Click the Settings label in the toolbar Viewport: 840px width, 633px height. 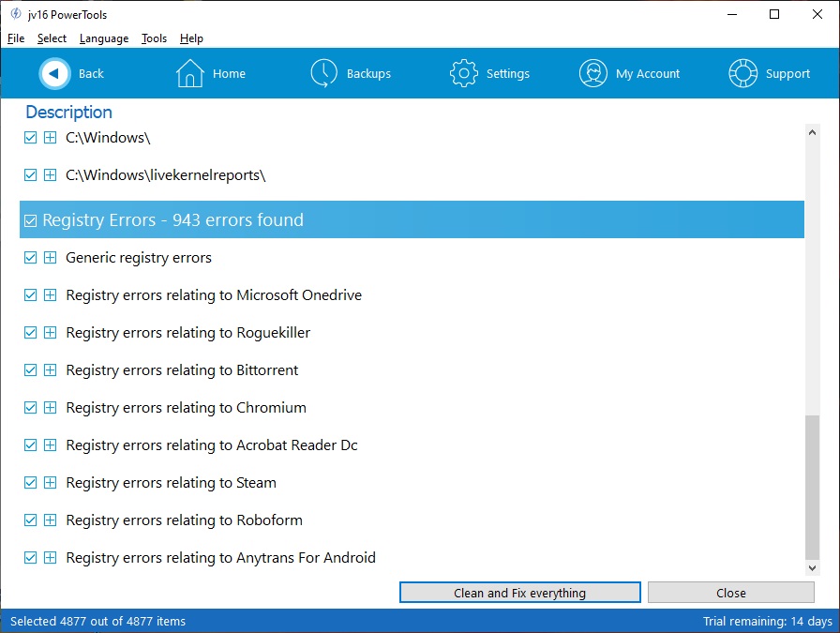508,73
